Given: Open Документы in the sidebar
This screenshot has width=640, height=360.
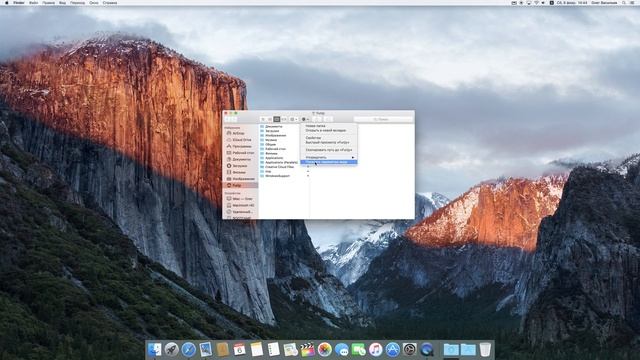Looking at the screenshot, I should coord(242,159).
